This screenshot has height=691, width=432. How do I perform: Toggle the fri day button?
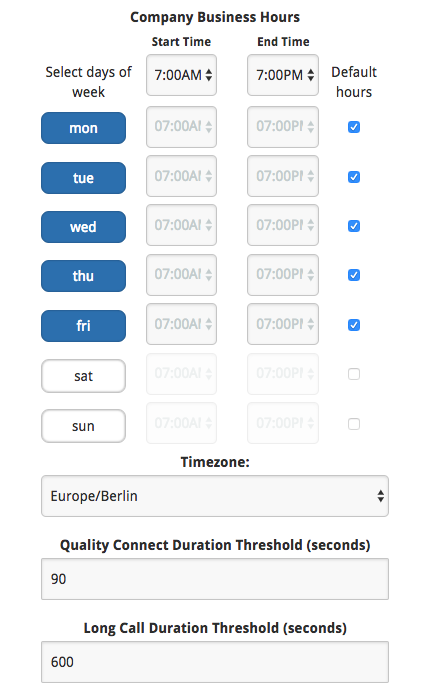[x=83, y=326]
